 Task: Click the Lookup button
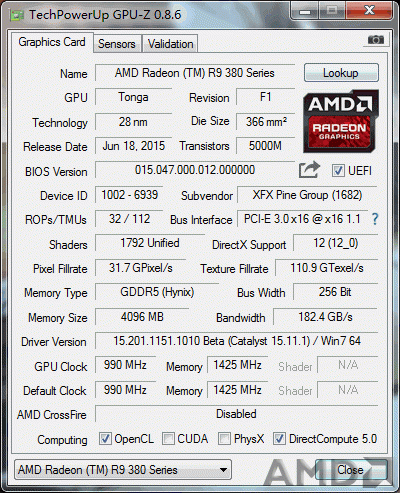pyautogui.click(x=341, y=73)
